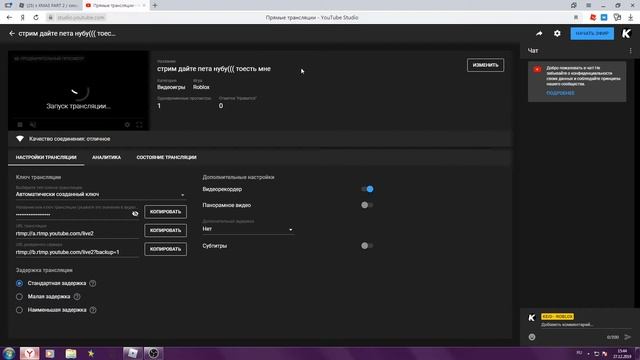Open Roblox window from taskbar
This screenshot has height=360, width=640.
tap(132, 353)
